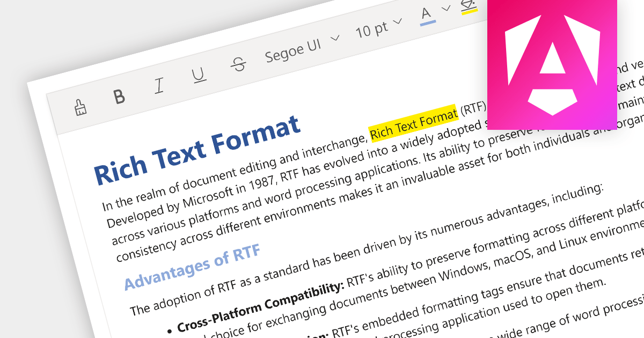Click the Angular logo badge
The image size is (644, 338).
coord(551,64)
